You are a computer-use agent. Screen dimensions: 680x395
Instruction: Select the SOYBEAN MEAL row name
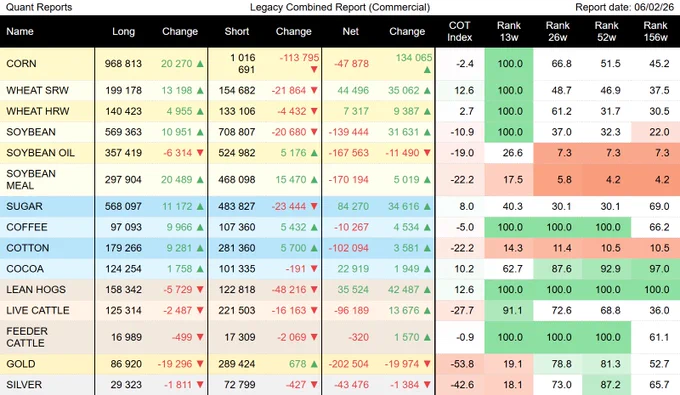[31, 180]
